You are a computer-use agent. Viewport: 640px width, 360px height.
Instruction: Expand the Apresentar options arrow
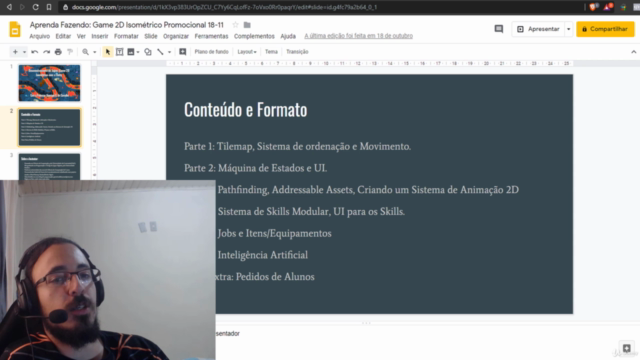click(569, 29)
